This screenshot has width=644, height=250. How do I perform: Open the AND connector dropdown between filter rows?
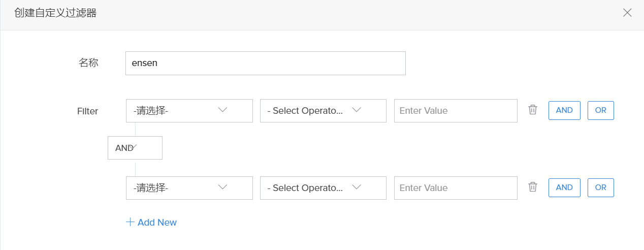click(135, 148)
